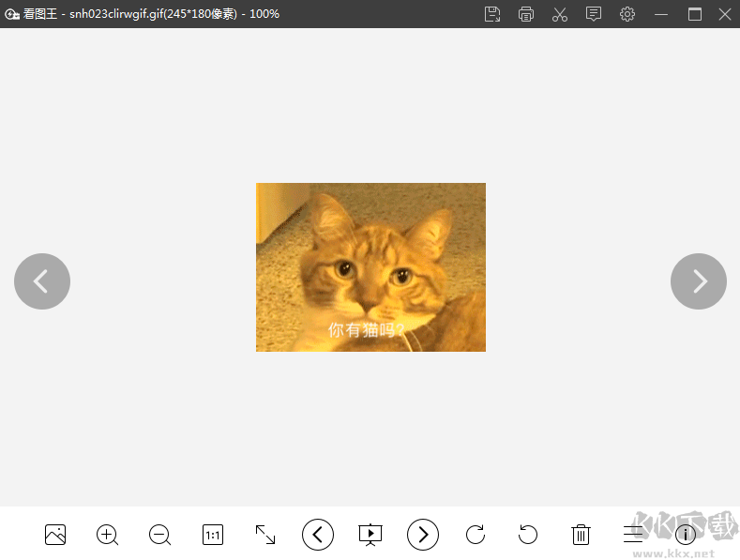Enter fullscreen with the diagonal arrows icon

[265, 535]
